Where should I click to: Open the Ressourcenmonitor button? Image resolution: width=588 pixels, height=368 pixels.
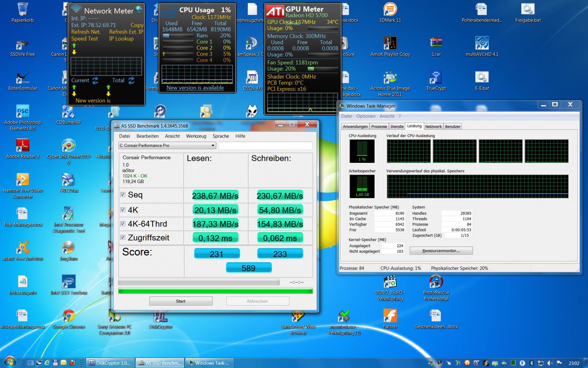click(x=441, y=251)
